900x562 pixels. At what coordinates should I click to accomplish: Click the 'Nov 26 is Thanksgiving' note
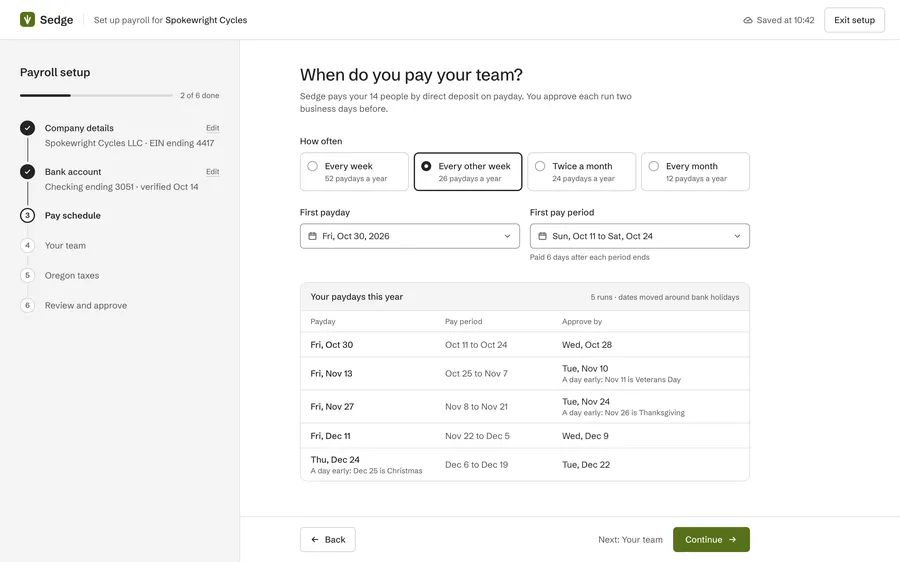623,413
